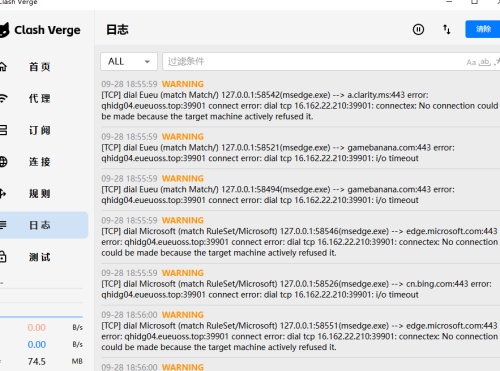Image resolution: width=500 pixels, height=371 pixels.
Task: Click the 74.5 MB memory usage value
Action: click(x=37, y=361)
